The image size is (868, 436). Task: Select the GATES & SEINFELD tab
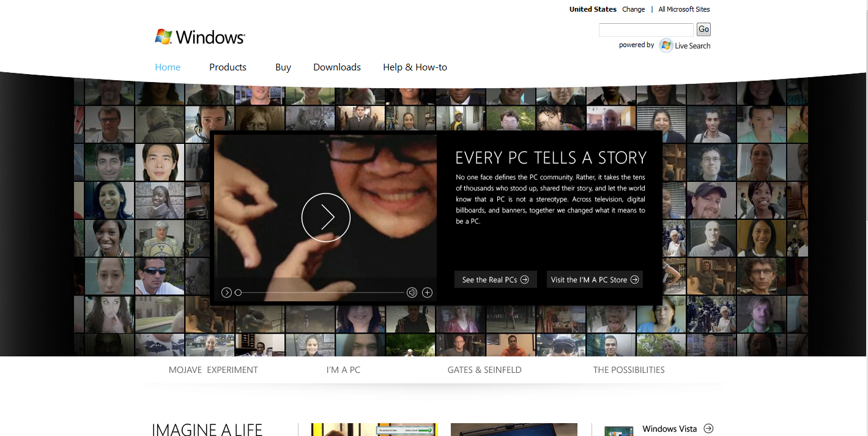click(484, 370)
